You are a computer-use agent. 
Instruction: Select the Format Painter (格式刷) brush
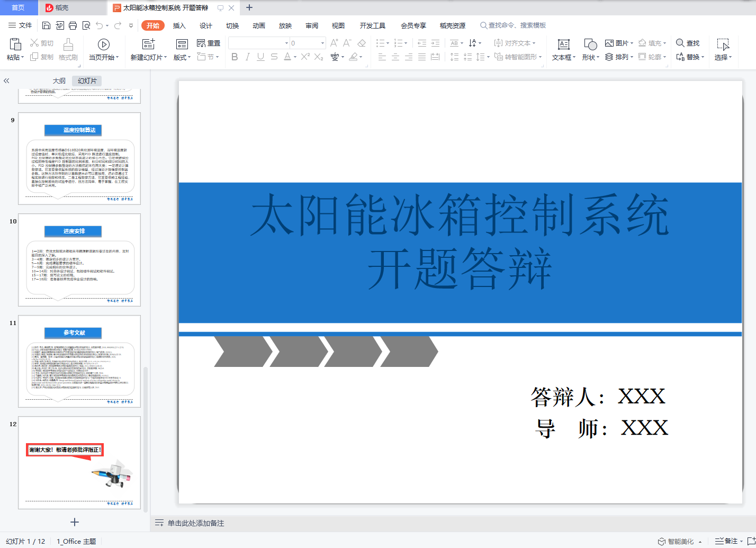click(68, 49)
